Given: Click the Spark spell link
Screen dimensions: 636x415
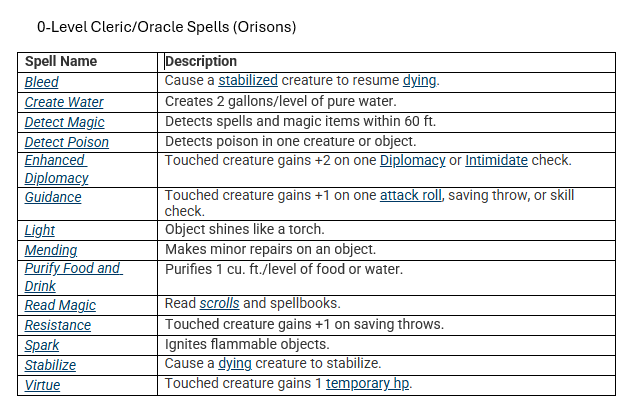Looking at the screenshot, I should point(42,345).
